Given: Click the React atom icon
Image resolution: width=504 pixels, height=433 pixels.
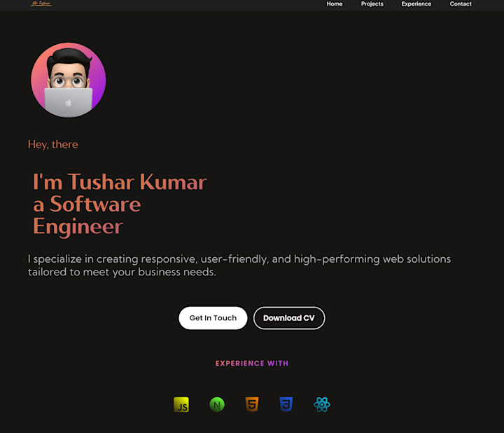Looking at the screenshot, I should [x=322, y=404].
